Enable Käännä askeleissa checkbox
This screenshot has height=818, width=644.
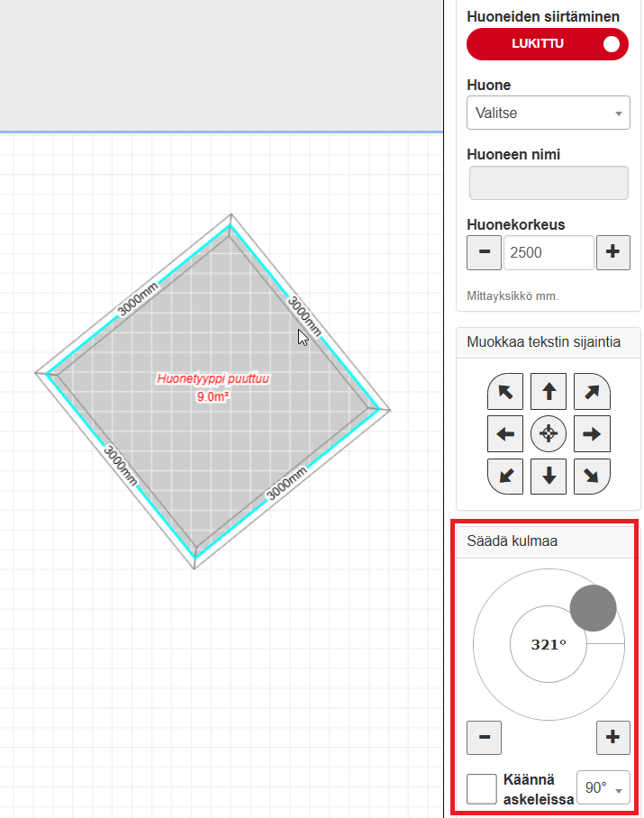pos(481,789)
